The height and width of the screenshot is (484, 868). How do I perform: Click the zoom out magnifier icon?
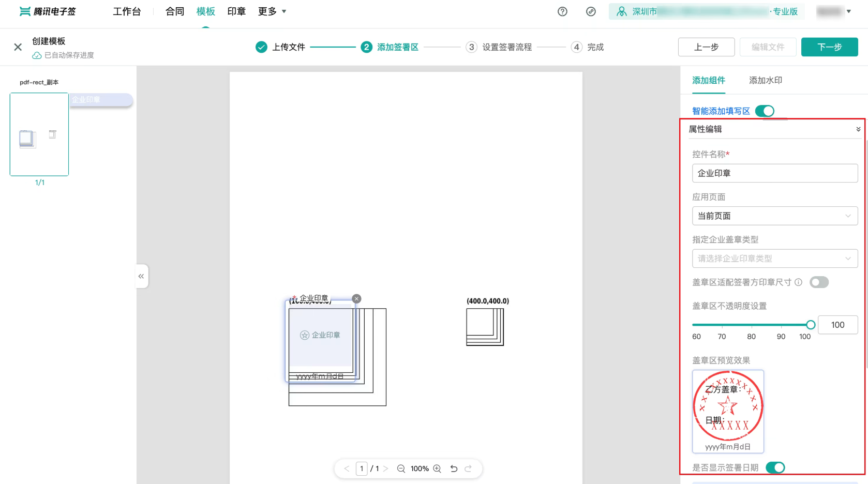point(401,468)
